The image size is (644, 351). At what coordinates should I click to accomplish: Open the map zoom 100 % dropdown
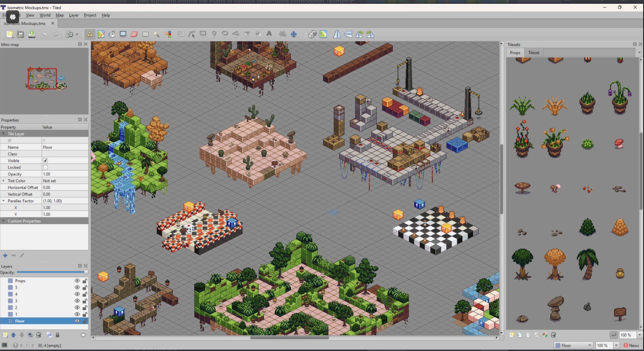(x=616, y=345)
